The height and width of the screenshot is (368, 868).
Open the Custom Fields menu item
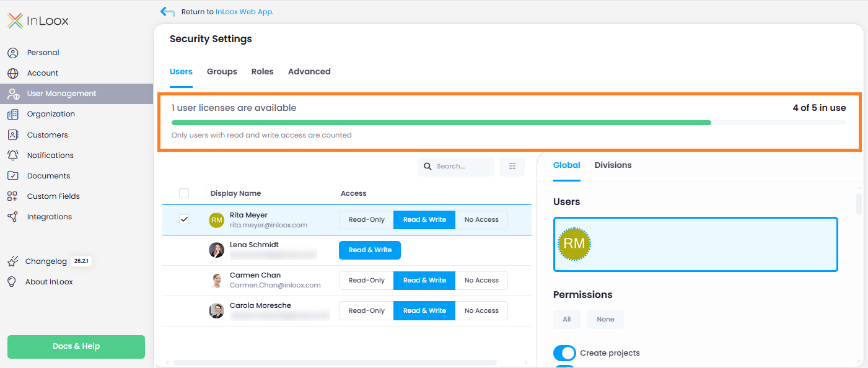tap(76, 196)
